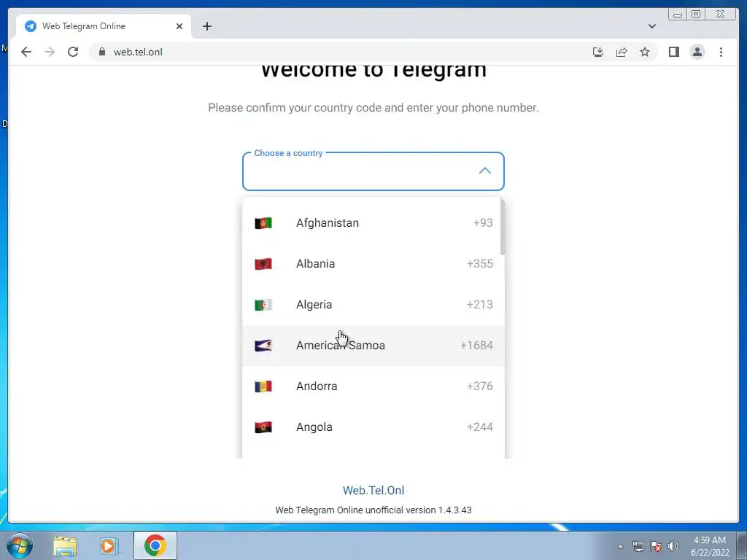
Task: Open a new tab with plus button
Action: [x=206, y=26]
